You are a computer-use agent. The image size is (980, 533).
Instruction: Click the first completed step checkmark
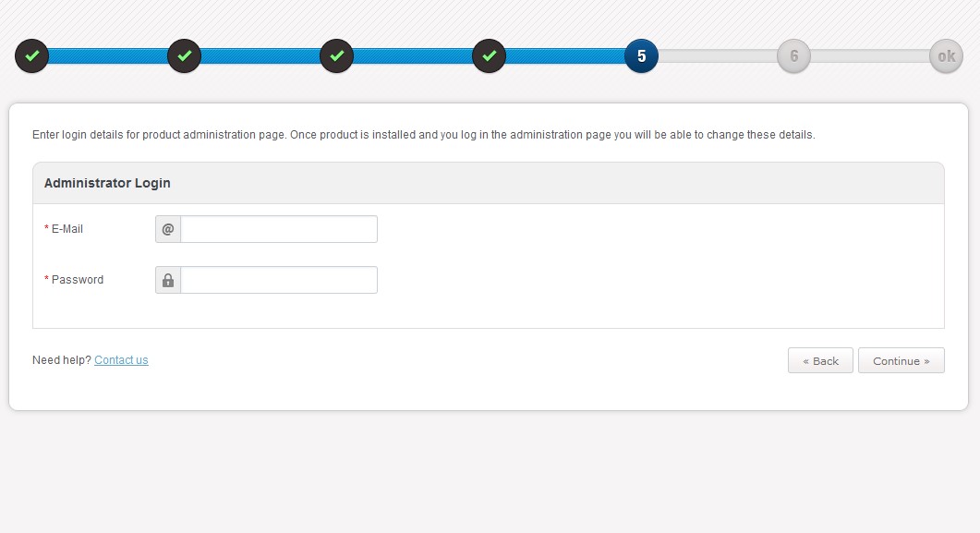[31, 56]
